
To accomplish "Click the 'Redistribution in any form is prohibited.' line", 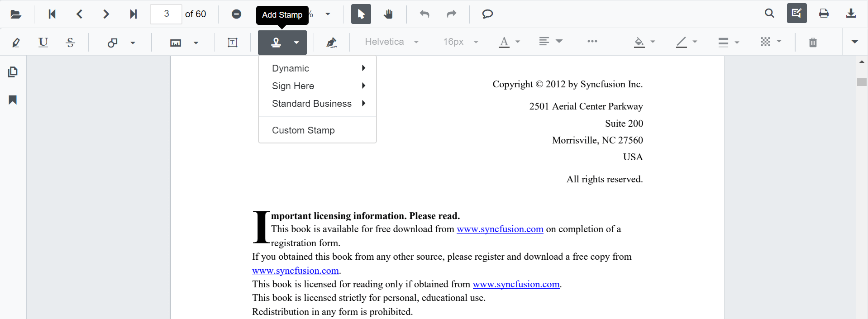I will 333,312.
